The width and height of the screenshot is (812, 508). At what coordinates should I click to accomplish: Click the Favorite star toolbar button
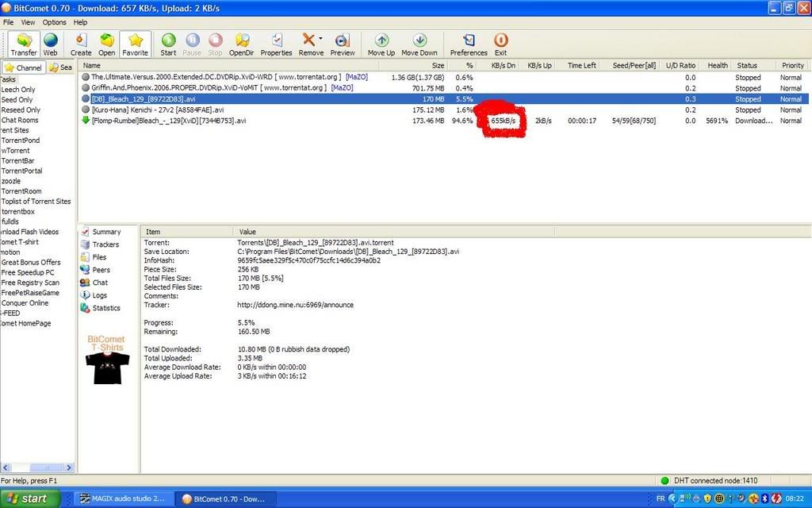[135, 44]
